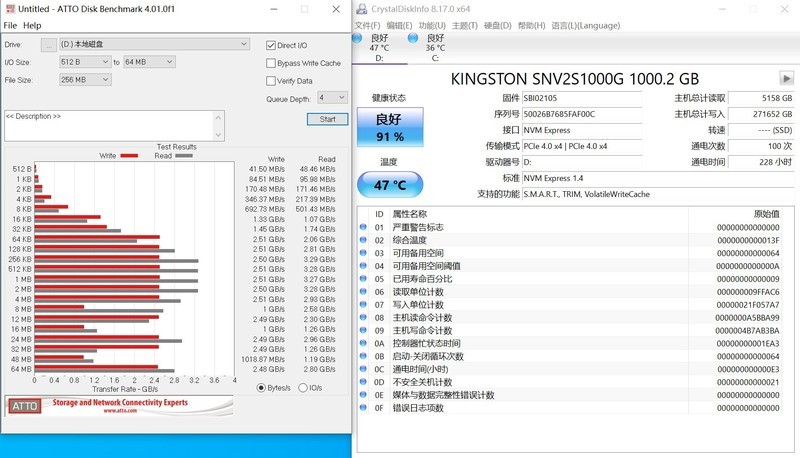Screen dimensions: 800x458
Task: Select the 不安全关机计数 attribute row
Action: [570, 382]
